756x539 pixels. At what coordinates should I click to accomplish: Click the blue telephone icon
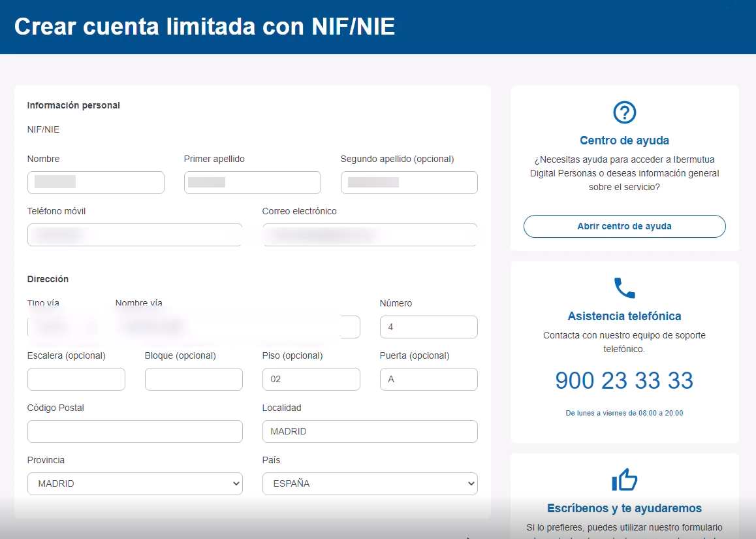[x=624, y=288]
